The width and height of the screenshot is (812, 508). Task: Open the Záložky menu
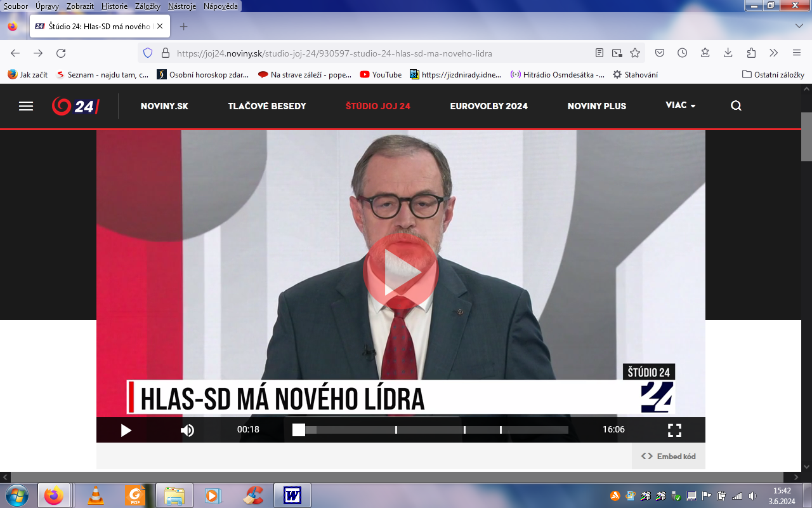(x=147, y=6)
